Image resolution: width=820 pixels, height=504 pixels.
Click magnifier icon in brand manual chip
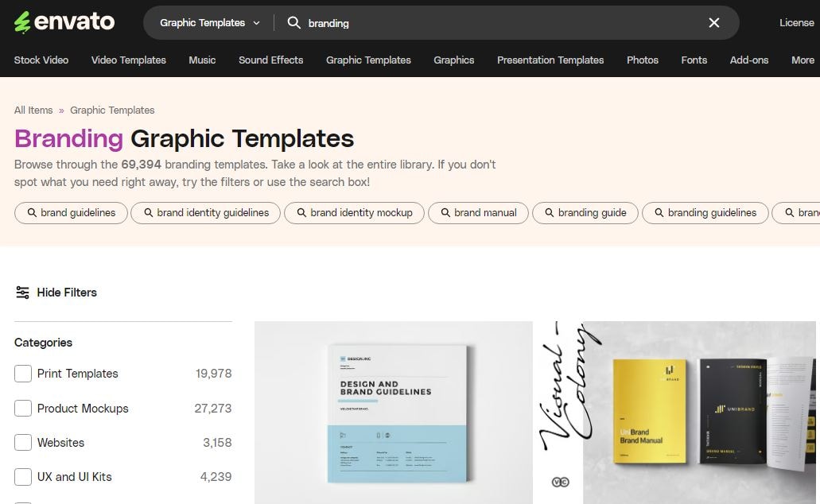[445, 213]
